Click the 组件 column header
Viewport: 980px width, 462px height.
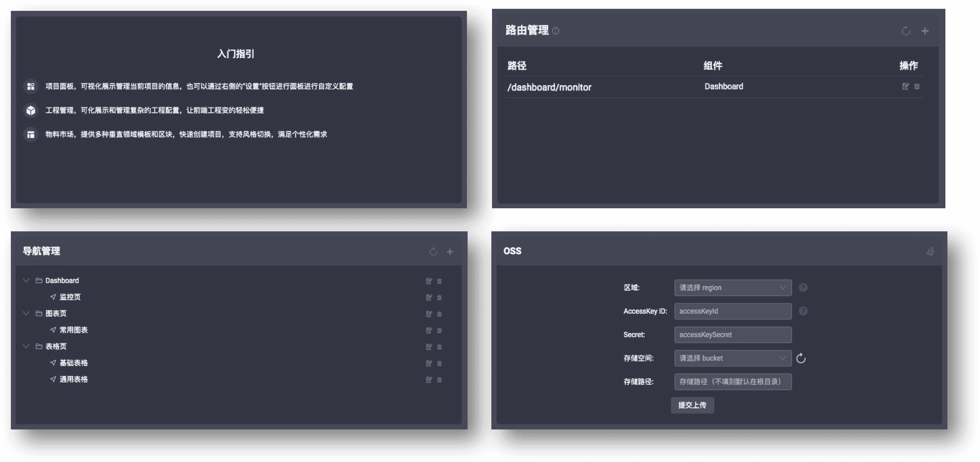(713, 66)
